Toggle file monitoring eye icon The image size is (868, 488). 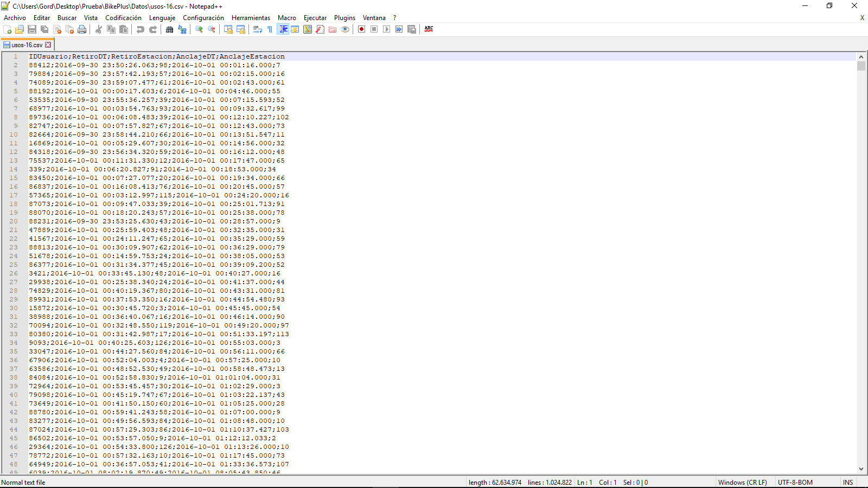[x=345, y=29]
